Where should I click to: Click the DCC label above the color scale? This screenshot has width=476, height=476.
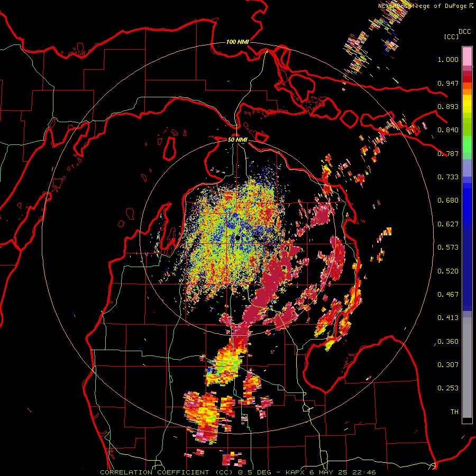464,32
